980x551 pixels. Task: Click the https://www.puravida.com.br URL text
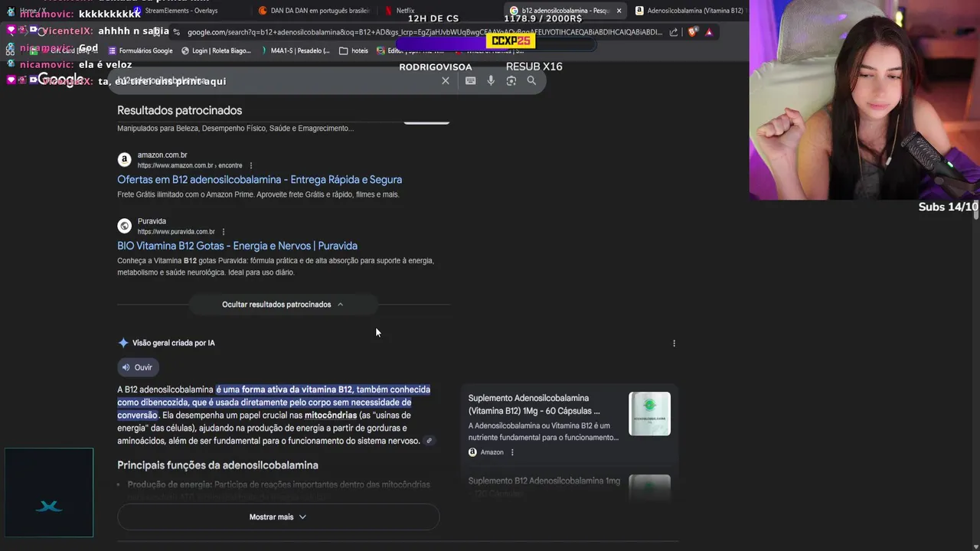(176, 232)
